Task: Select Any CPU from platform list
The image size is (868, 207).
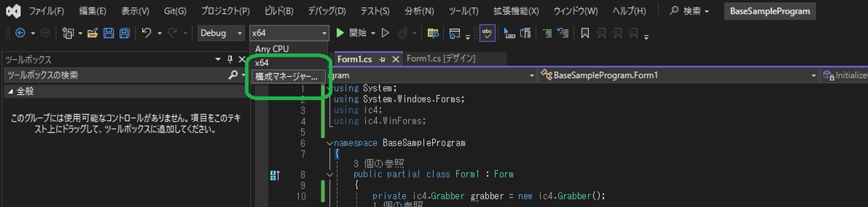Action: click(289, 49)
